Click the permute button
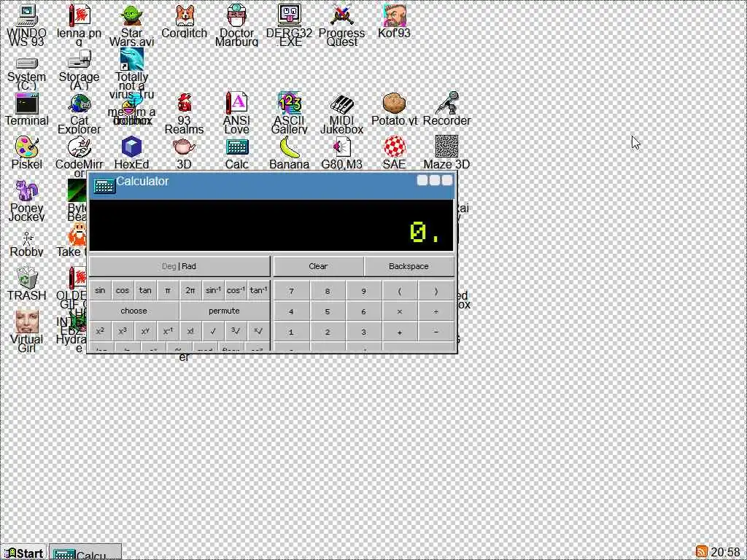Viewport: 747px width, 560px height. [224, 311]
